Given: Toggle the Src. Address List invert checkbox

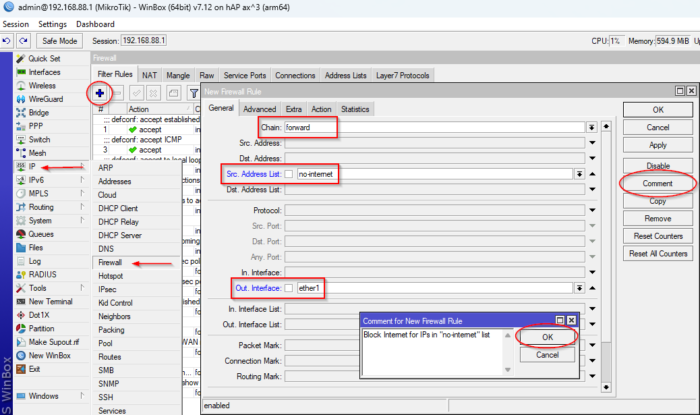Looking at the screenshot, I should coord(289,174).
